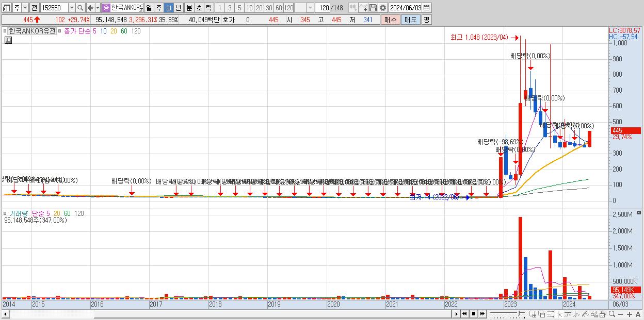Click the stop playback button
644x320 pixels.
pyautogui.click(x=474, y=314)
